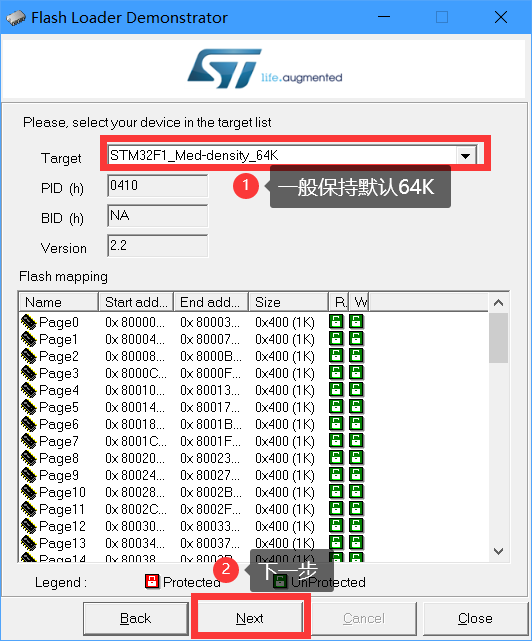
Task: Click Page12 size value 0x400 (1K)
Action: pyautogui.click(x=285, y=527)
